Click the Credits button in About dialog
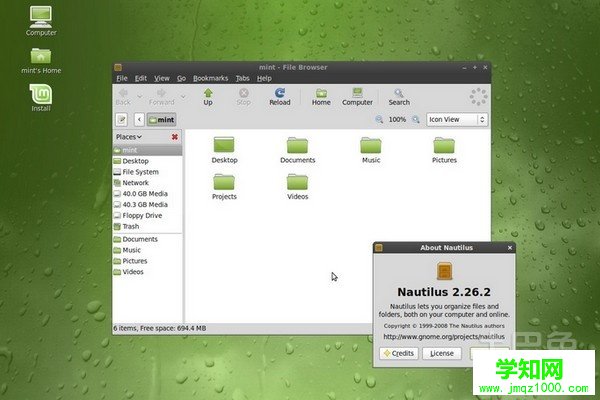The image size is (600, 400). click(399, 353)
